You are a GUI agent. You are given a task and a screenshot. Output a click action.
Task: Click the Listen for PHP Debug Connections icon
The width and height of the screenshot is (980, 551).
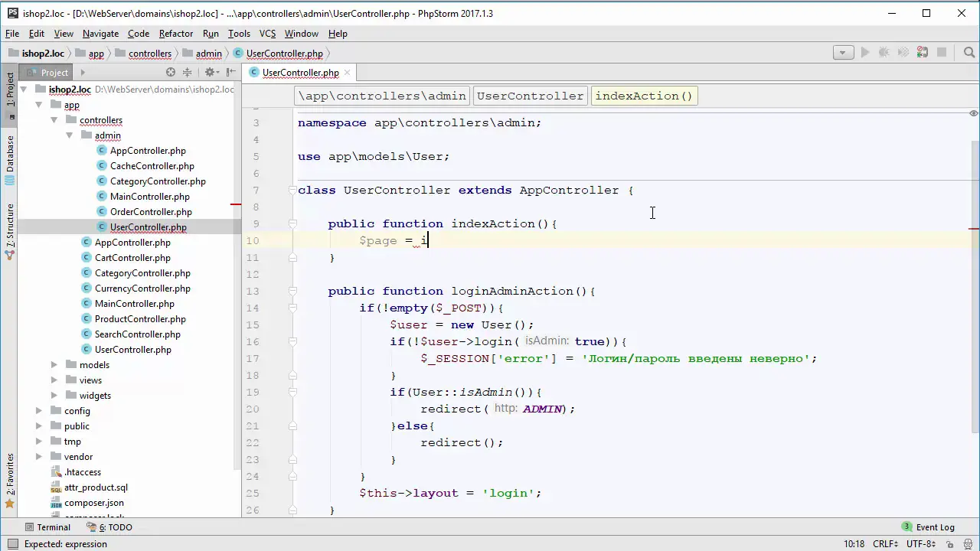coord(923,53)
